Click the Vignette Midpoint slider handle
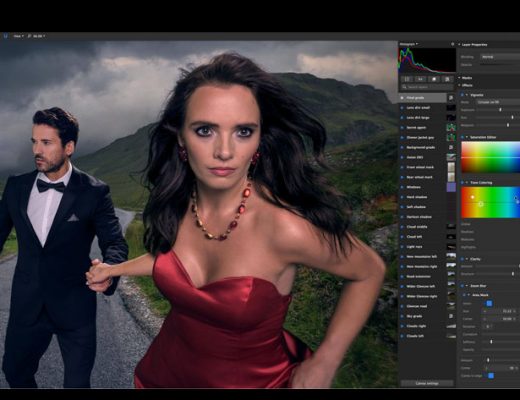Viewport: 520px width, 400px height. click(508, 125)
